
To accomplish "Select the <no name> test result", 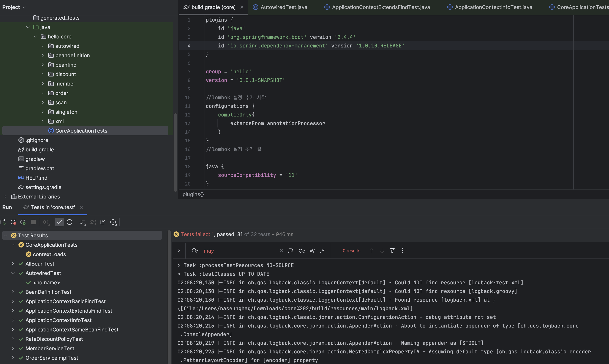I will [43, 283].
